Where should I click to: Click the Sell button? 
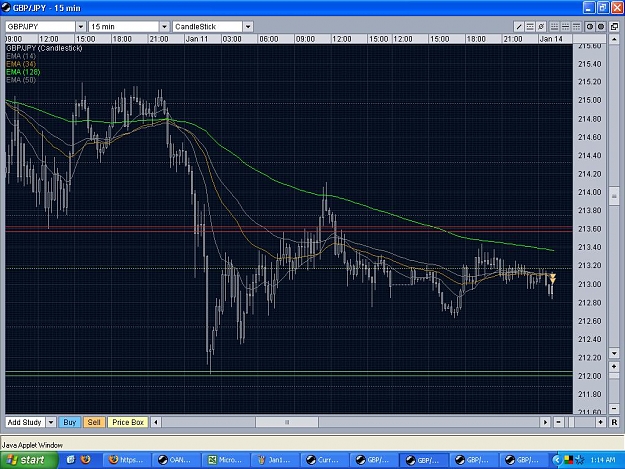point(94,422)
